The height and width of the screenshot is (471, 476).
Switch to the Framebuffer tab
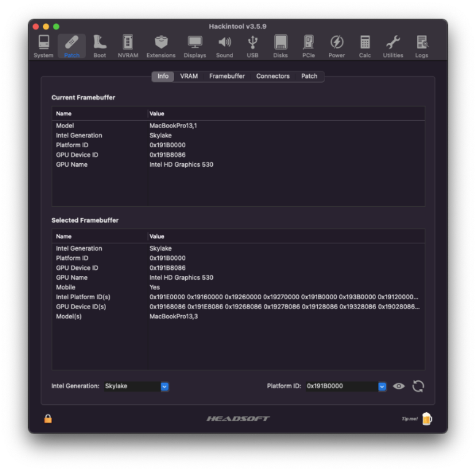click(x=227, y=76)
